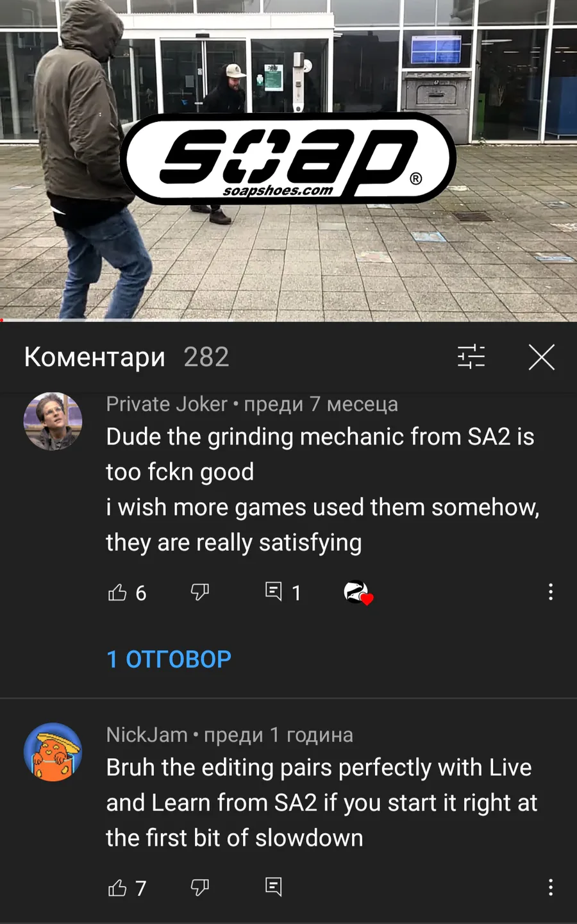Image resolution: width=577 pixels, height=924 pixels.
Task: Tap NickJam's comment text about Live and Learn
Action: click(322, 802)
